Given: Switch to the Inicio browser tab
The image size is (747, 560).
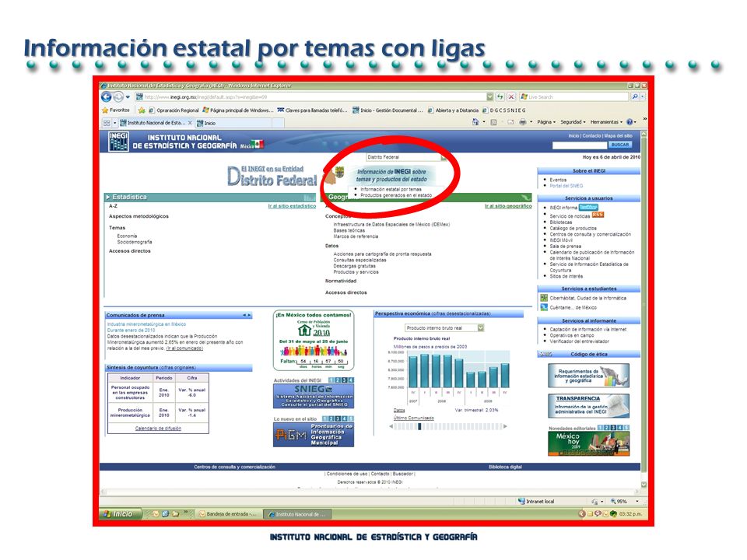Looking at the screenshot, I should pyautogui.click(x=233, y=123).
